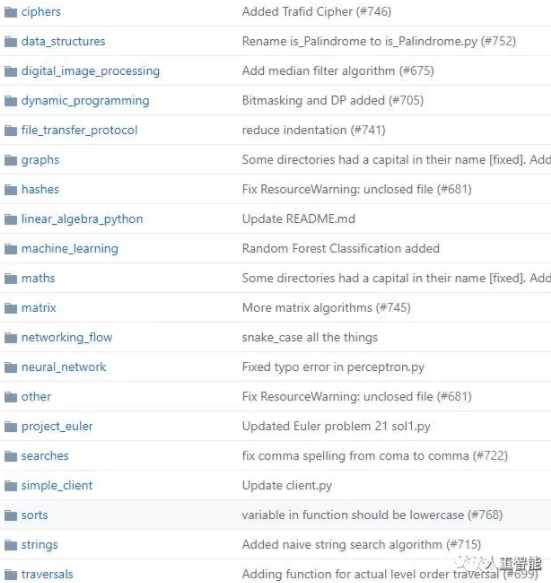Go to the hashes directory
The height and width of the screenshot is (583, 551).
point(40,189)
